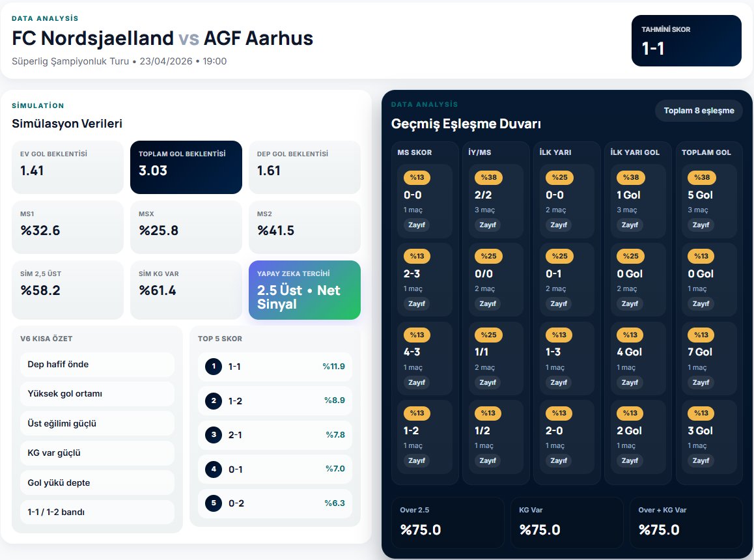Click the İY/MS column header
Viewport: 754px width, 560px height.
pyautogui.click(x=479, y=152)
